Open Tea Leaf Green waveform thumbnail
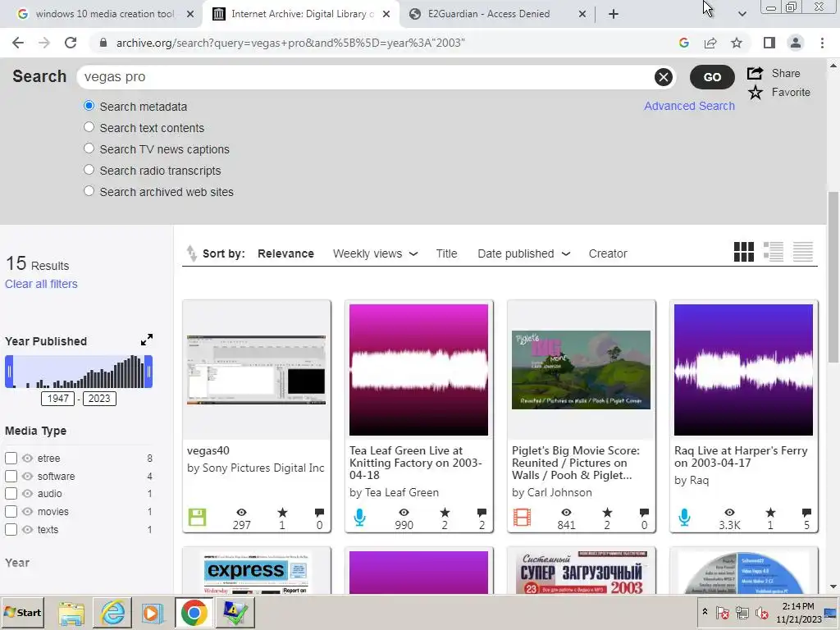Viewport: 840px width, 630px height. coord(418,370)
